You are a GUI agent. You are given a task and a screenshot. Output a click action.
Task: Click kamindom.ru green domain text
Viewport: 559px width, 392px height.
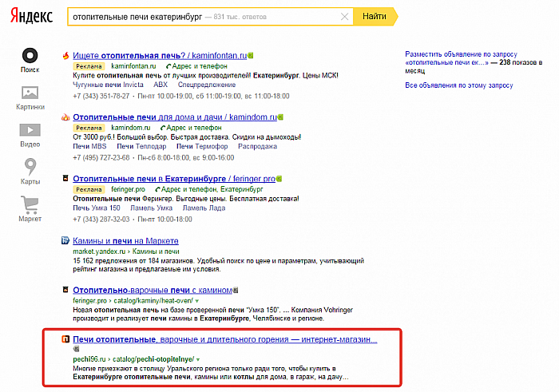click(x=131, y=128)
